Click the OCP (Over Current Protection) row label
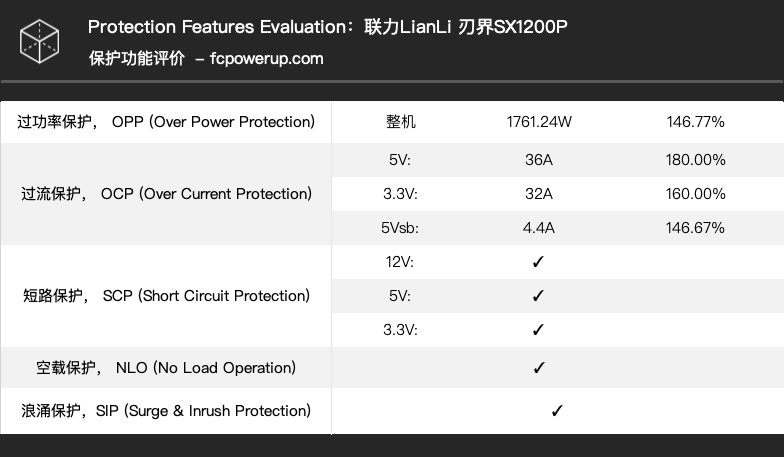Screen dimensions: 784x457 [166, 194]
